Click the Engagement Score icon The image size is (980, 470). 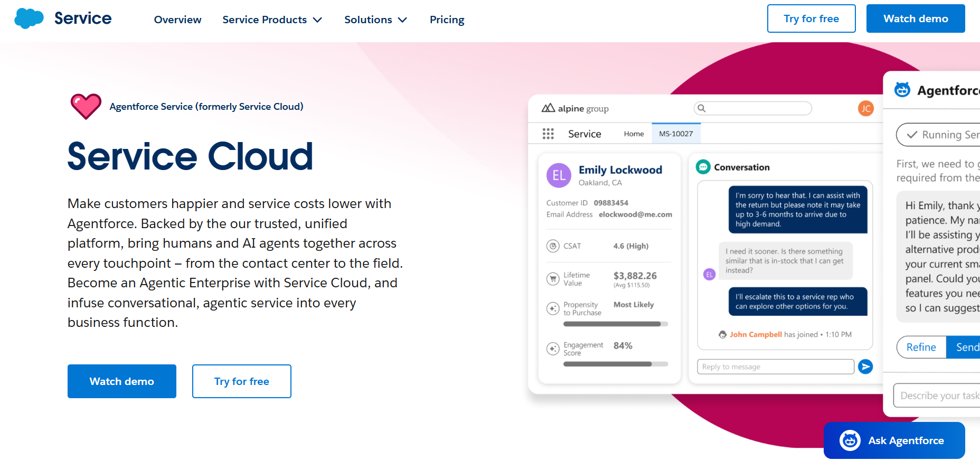point(553,349)
